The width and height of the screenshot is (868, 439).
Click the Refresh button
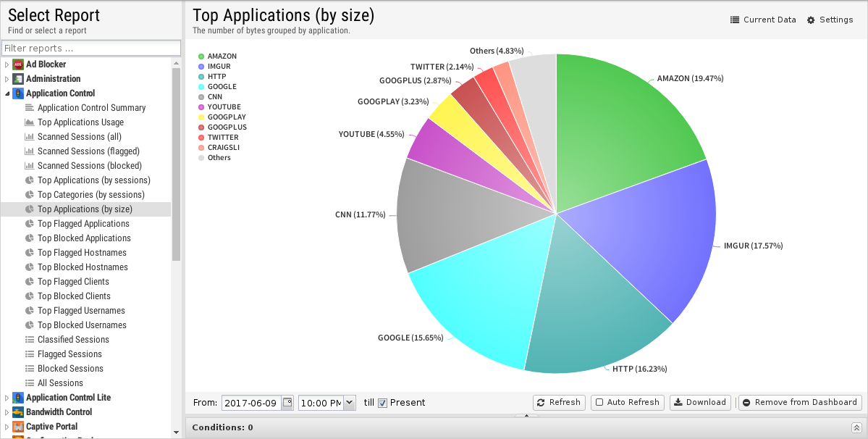[x=559, y=403]
